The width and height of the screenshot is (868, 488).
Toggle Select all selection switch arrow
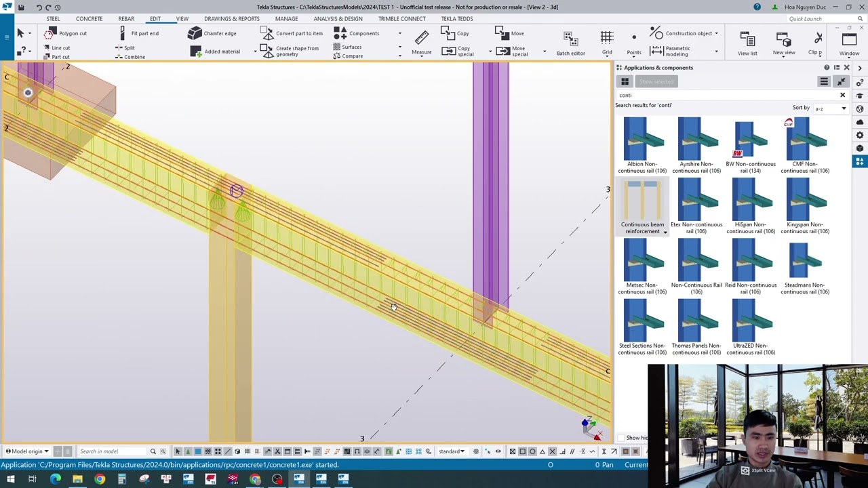[178, 451]
